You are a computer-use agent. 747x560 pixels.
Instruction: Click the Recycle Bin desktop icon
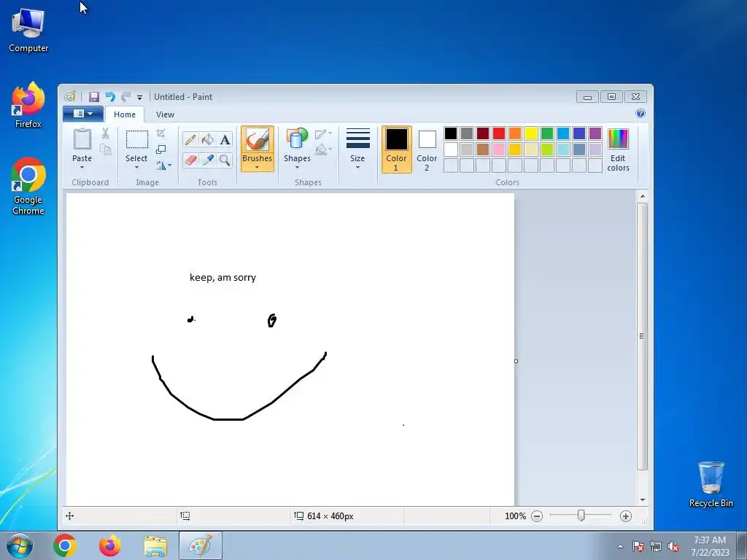711,484
